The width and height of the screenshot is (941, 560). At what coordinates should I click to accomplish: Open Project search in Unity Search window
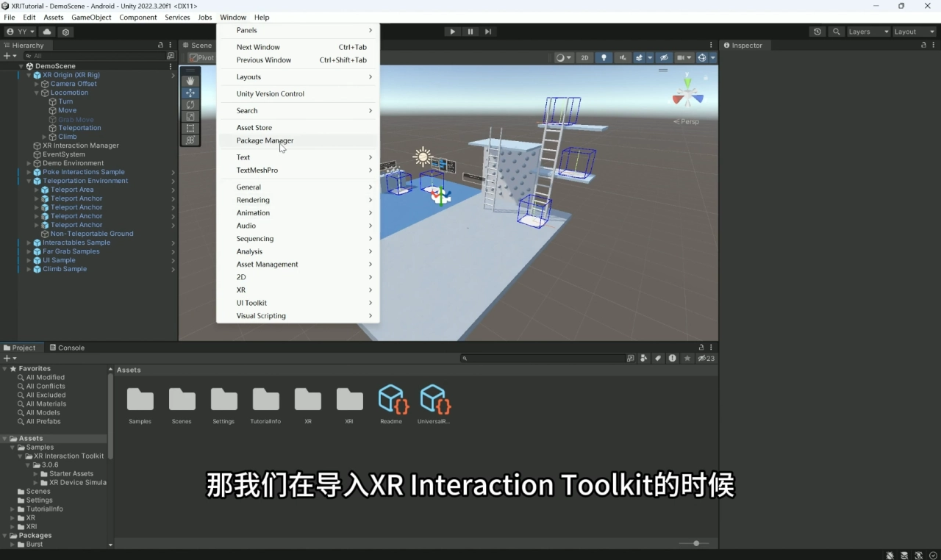tap(631, 359)
